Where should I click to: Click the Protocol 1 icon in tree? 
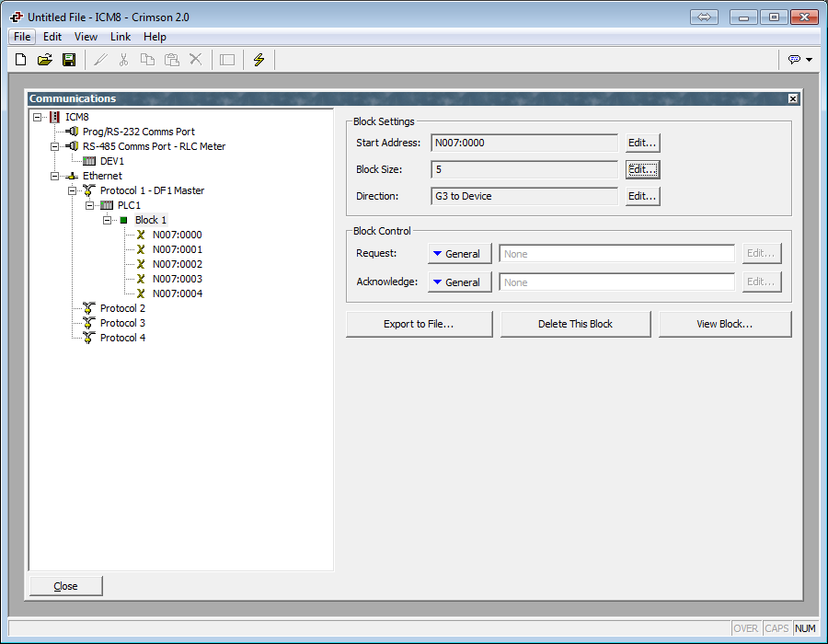(89, 190)
